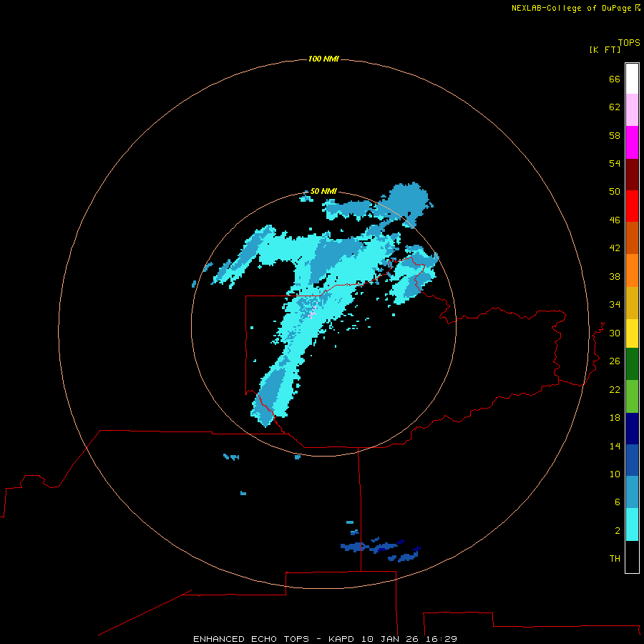Viewport: 644px width, 644px height.
Task: Click the magenta legend swatch
Action: [632, 142]
